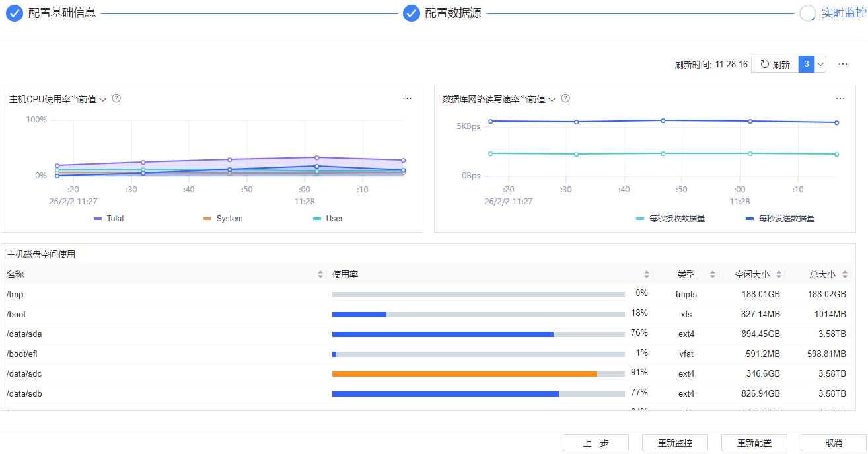Click the 取消 button
Viewport: 868px width, 454px height.
(x=834, y=443)
